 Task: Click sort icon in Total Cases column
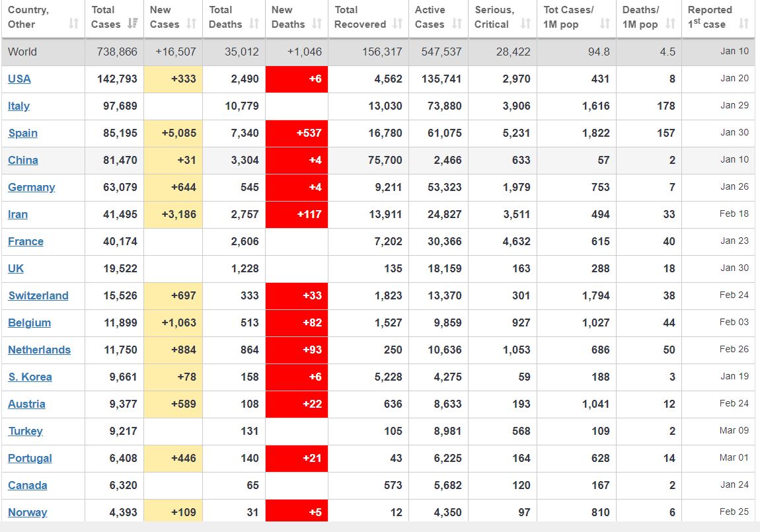pos(132,24)
